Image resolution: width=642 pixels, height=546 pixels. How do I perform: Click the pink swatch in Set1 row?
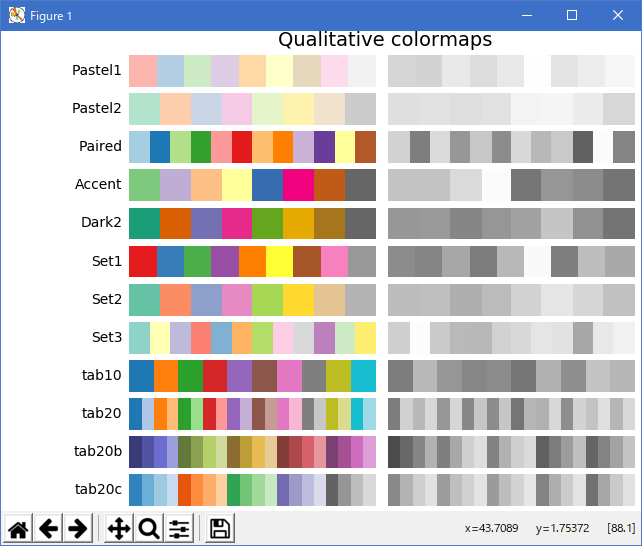click(335, 261)
